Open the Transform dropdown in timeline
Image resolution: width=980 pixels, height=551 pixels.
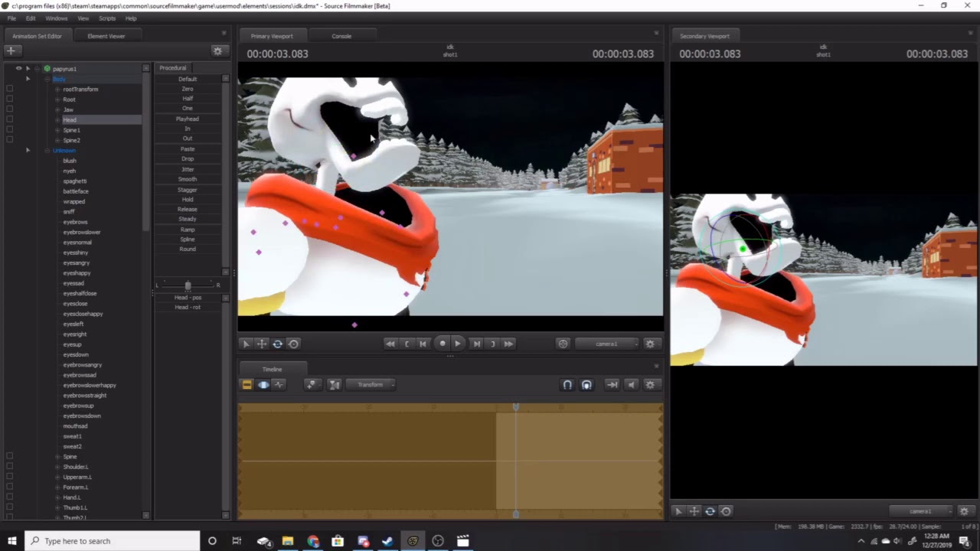point(371,385)
